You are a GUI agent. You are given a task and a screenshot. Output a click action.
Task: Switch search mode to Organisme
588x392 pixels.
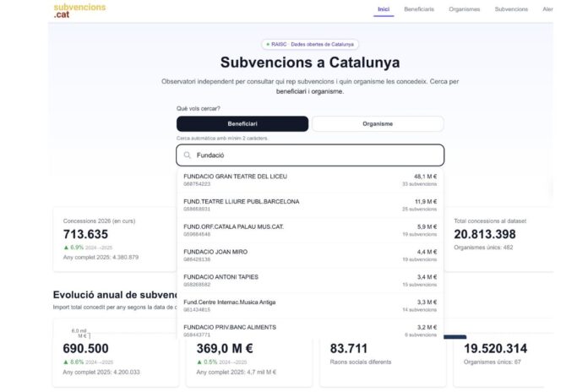click(377, 124)
